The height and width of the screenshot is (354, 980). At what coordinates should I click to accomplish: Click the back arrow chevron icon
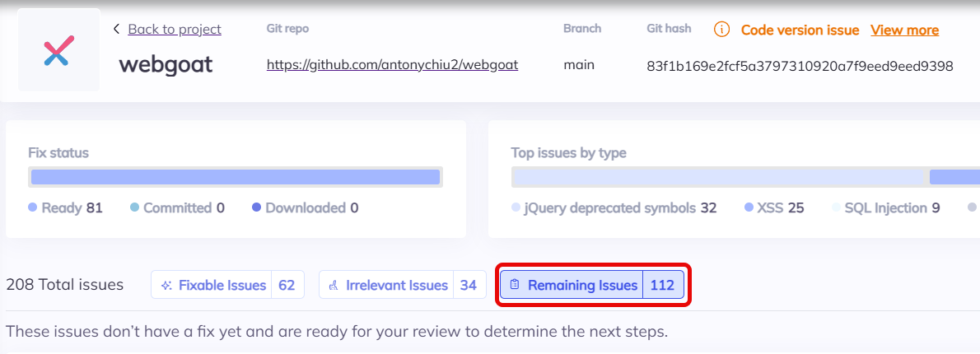[117, 29]
